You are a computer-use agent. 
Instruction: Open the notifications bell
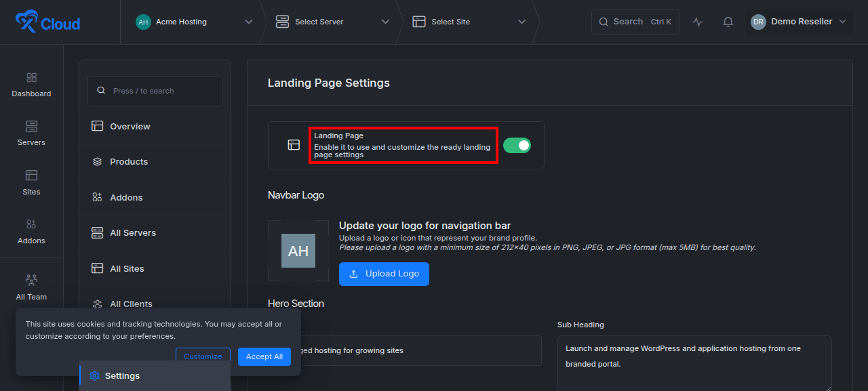tap(728, 22)
